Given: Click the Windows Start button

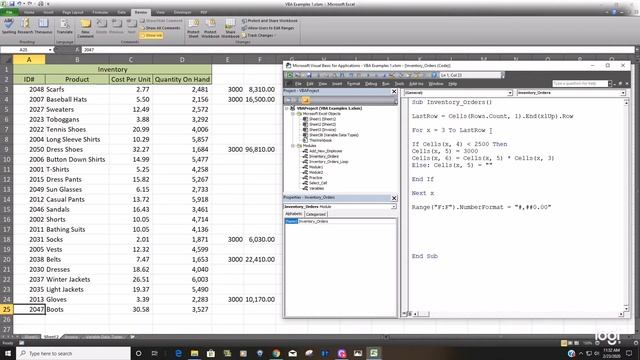Looking at the screenshot, I should click(8, 353).
